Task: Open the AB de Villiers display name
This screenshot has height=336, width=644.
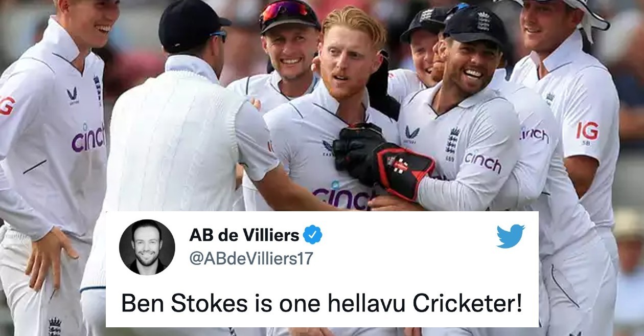Action: 244,235
